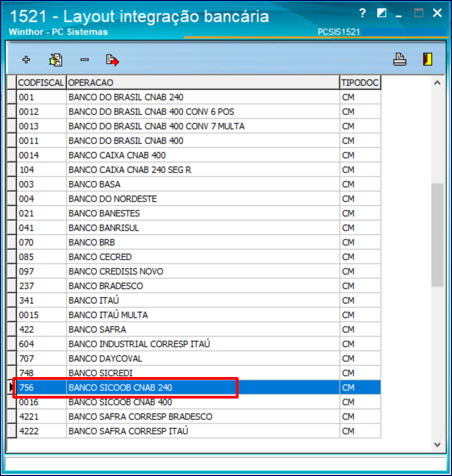
Task: Select BANCO CAIXA CNAB 400 row
Action: tap(199, 155)
